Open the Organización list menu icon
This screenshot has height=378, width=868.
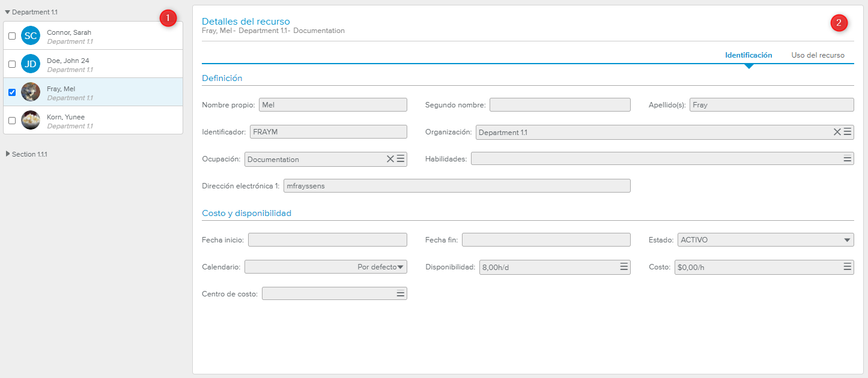(x=848, y=132)
